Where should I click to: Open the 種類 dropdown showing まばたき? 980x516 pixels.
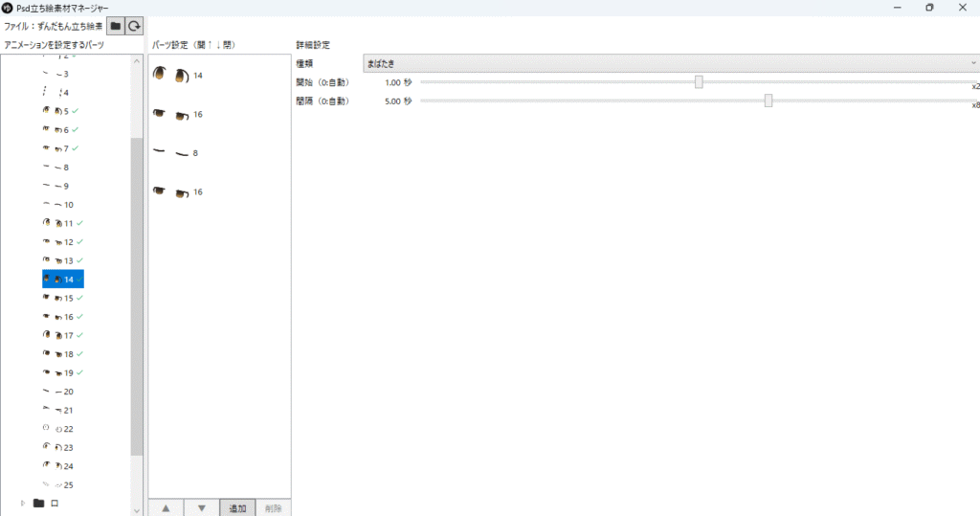[x=670, y=63]
